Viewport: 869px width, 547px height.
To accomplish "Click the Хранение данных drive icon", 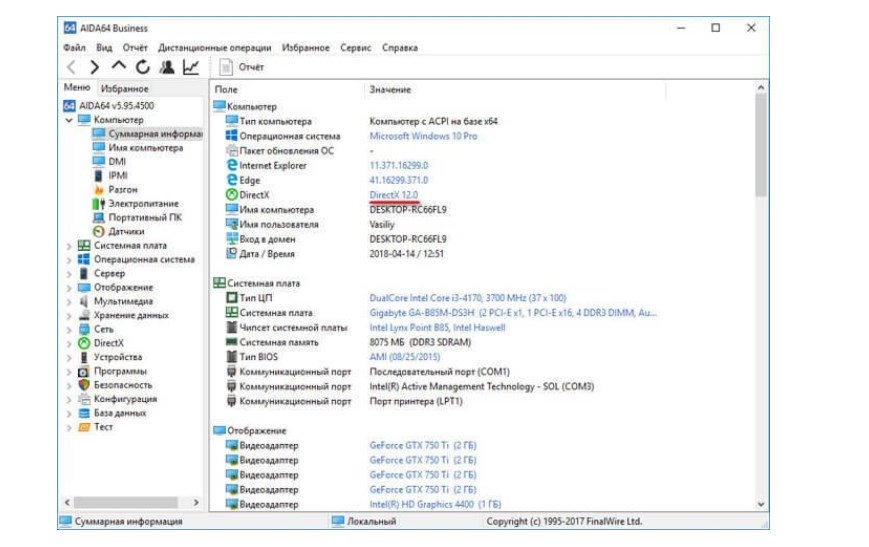I will tap(84, 315).
